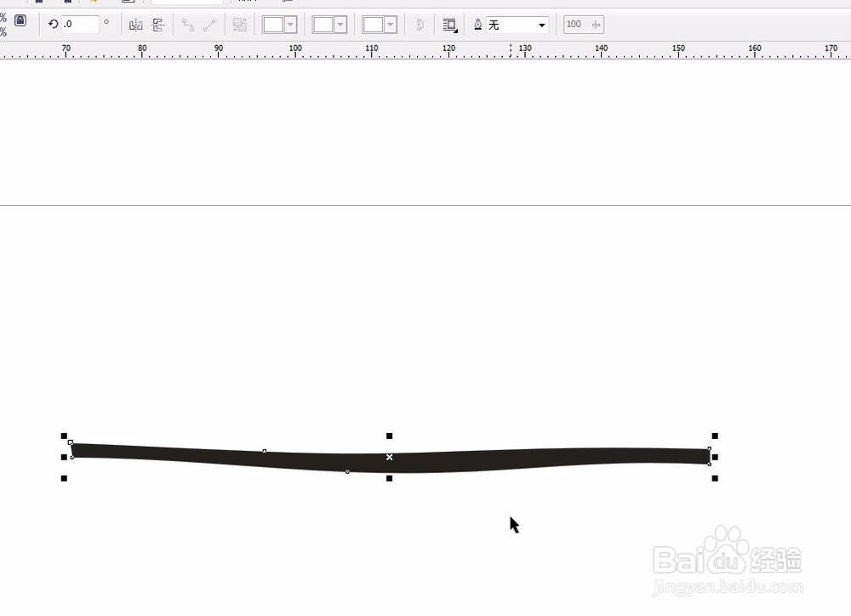The height and width of the screenshot is (616, 851).
Task: Click the rotation angle input field
Action: [80, 25]
